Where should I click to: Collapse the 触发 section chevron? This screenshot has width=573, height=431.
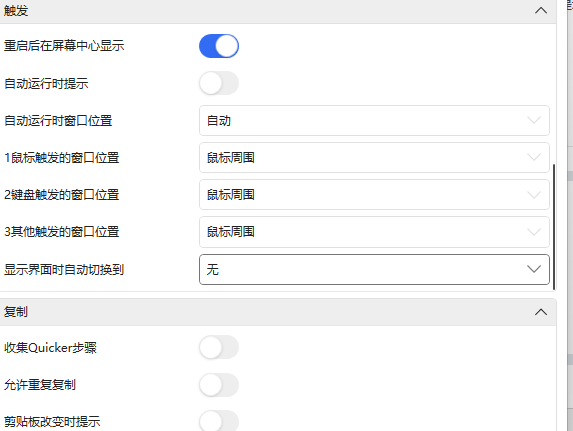click(x=541, y=11)
